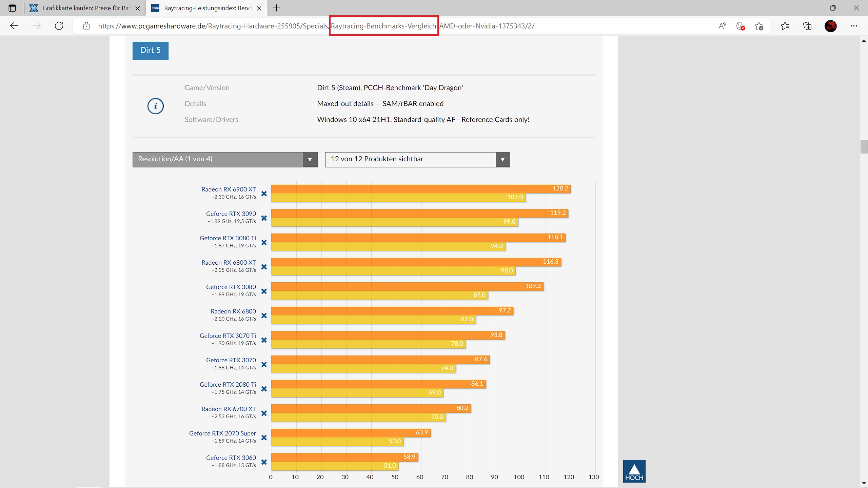Expand the Resolution/AA dropdown
Image resolution: width=868 pixels, height=488 pixels.
click(x=225, y=159)
